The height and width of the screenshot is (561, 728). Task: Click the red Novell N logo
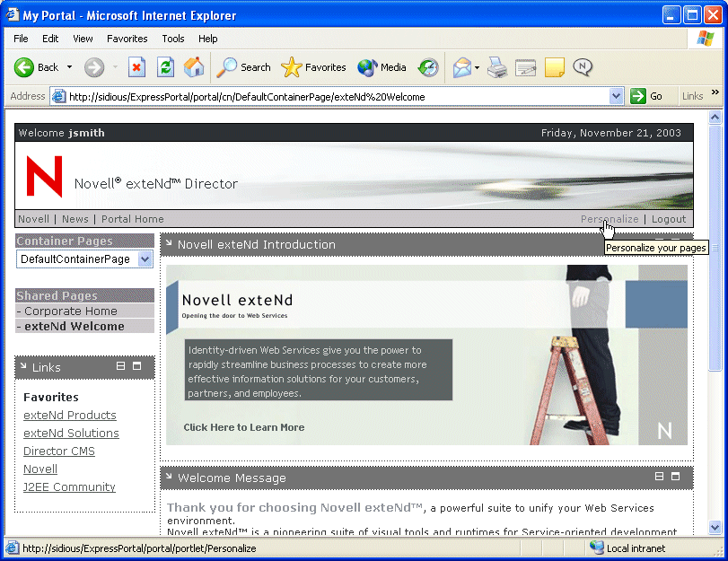click(44, 177)
